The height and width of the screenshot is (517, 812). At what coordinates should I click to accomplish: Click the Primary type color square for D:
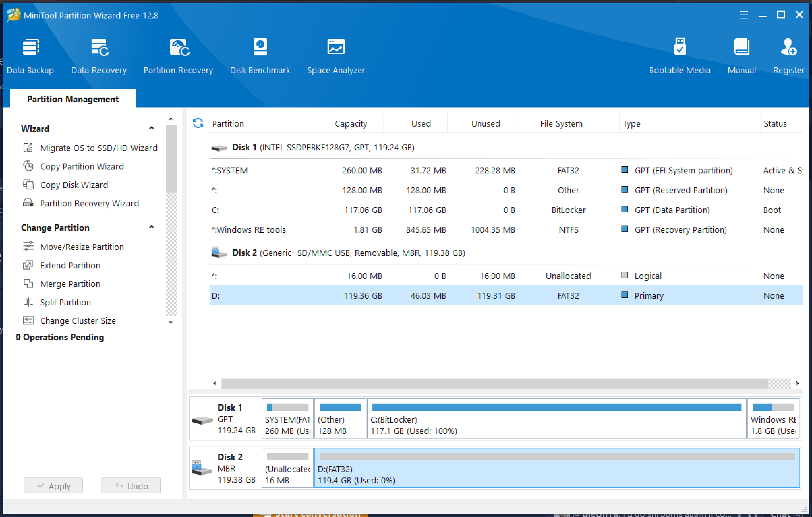pyautogui.click(x=625, y=295)
